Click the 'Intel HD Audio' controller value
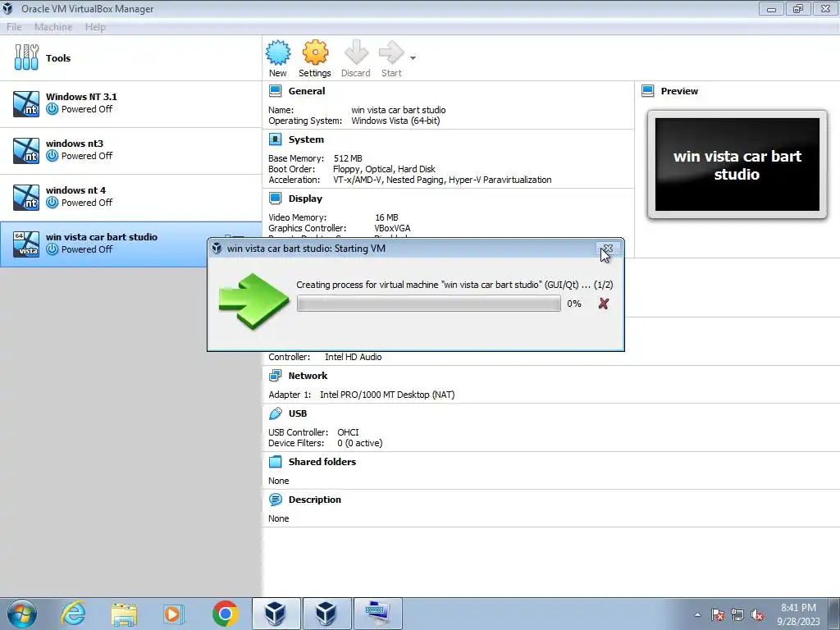The height and width of the screenshot is (630, 840). click(x=353, y=357)
